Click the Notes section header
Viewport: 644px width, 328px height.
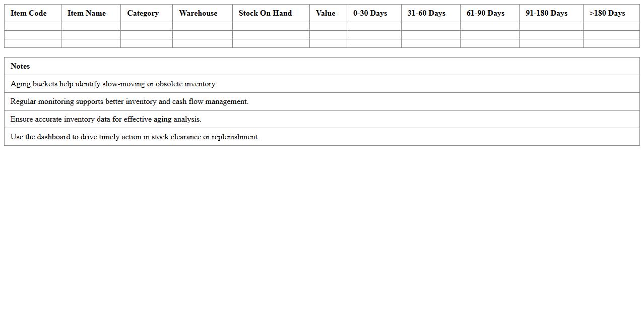(20, 66)
